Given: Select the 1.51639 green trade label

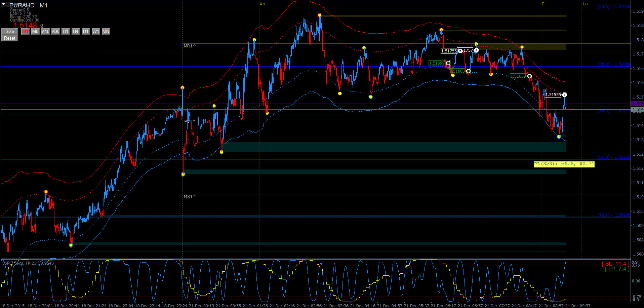Looking at the screenshot, I should coord(518,76).
